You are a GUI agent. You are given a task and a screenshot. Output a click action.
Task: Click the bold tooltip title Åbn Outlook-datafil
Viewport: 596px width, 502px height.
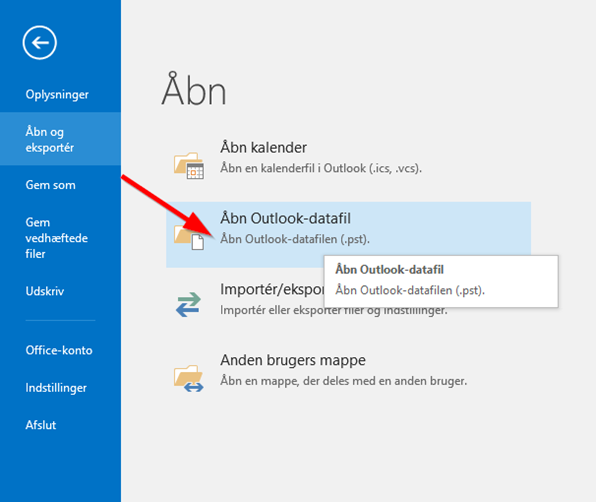coord(390,270)
